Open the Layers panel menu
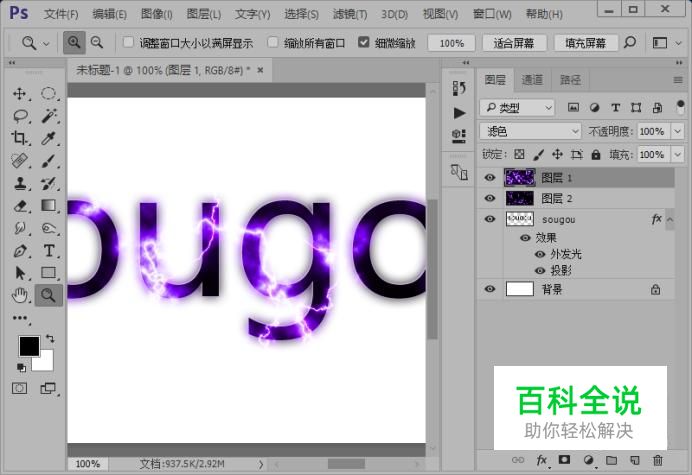This screenshot has height=475, width=692. pos(678,80)
